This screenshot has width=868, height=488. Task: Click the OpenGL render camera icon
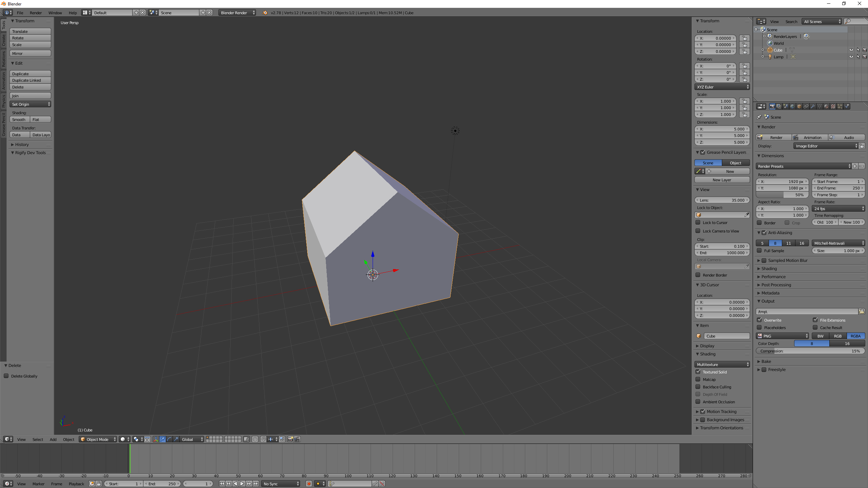(290, 439)
